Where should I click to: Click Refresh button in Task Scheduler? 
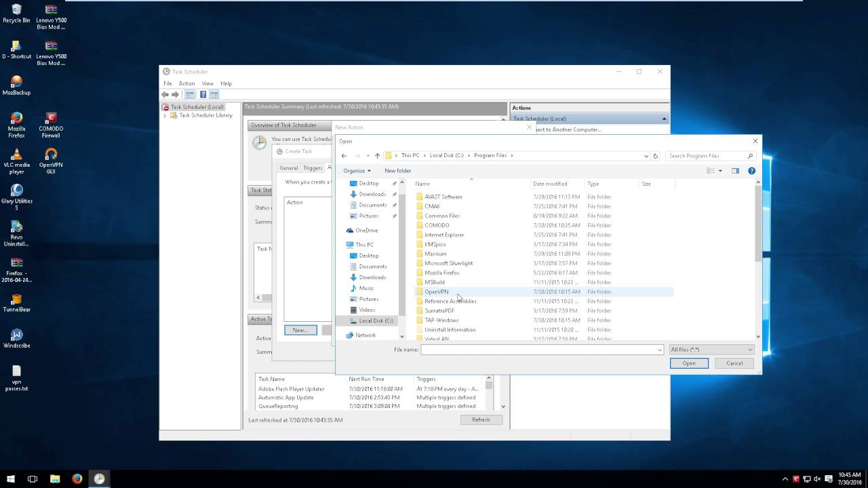tap(481, 420)
